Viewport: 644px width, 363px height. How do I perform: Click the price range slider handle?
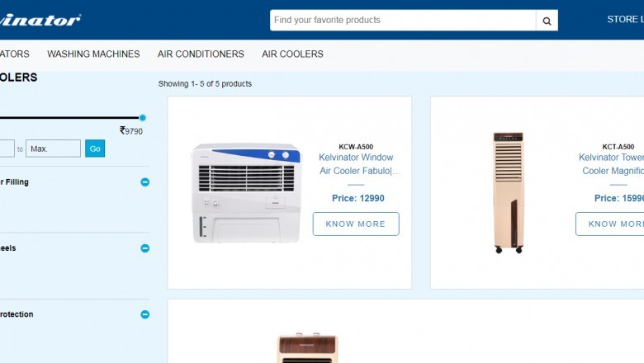point(143,118)
